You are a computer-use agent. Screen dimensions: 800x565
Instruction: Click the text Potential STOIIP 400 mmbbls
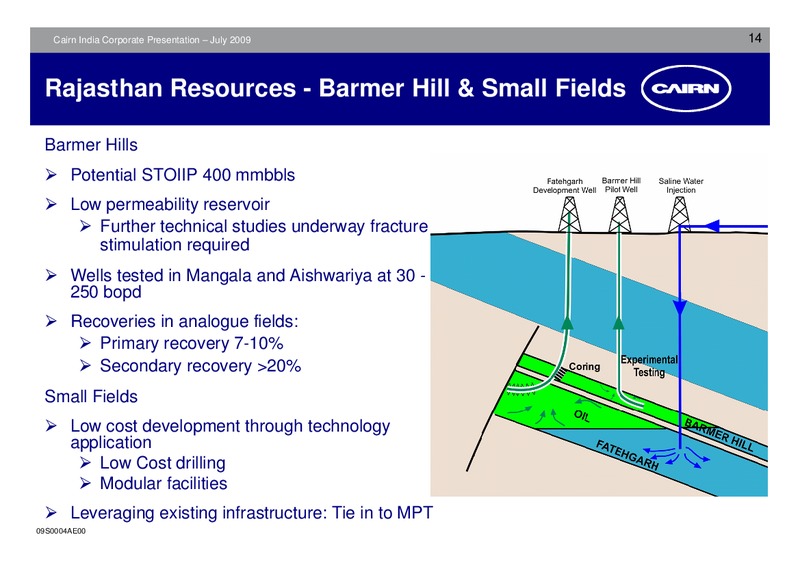183,175
